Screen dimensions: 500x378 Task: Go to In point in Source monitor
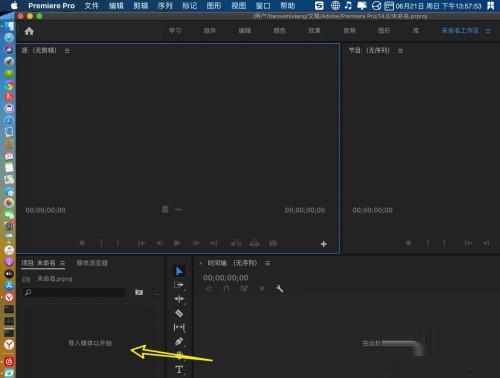tap(142, 243)
